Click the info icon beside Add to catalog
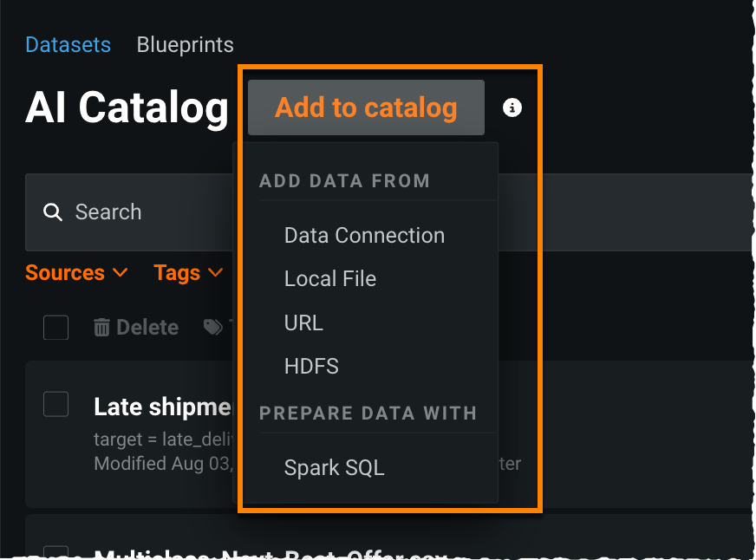The height and width of the screenshot is (560, 756). pyautogui.click(x=512, y=107)
